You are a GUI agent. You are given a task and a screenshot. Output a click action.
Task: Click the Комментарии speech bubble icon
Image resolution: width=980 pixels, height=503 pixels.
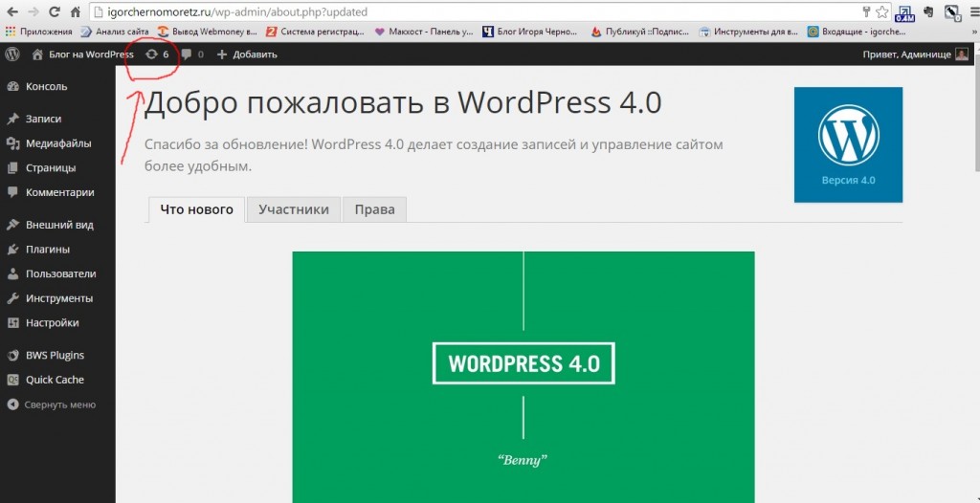[x=12, y=192]
